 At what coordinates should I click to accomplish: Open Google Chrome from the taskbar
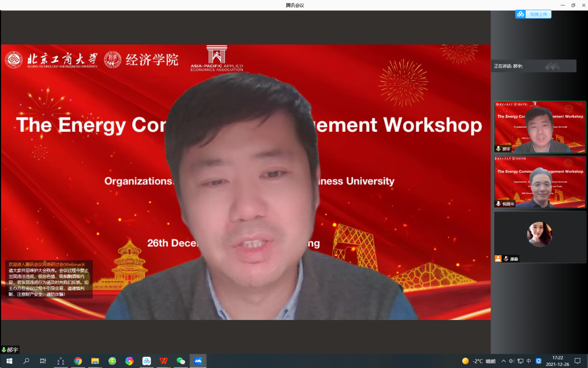pyautogui.click(x=78, y=361)
